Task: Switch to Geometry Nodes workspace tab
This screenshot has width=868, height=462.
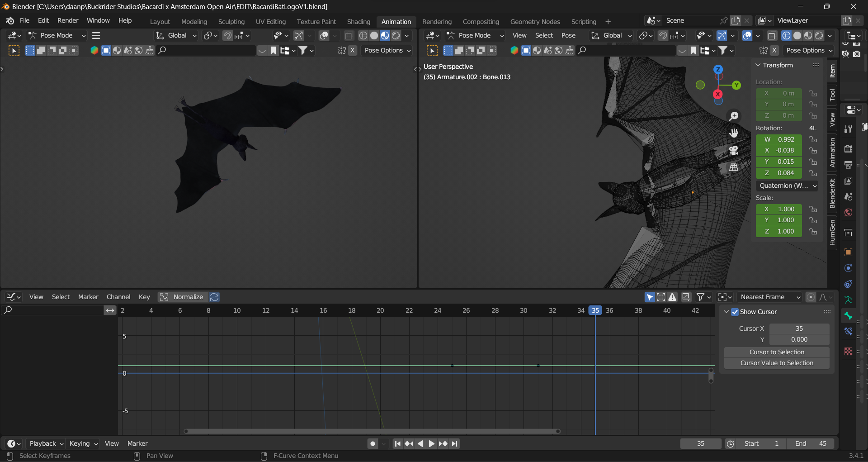Action: coord(535,22)
